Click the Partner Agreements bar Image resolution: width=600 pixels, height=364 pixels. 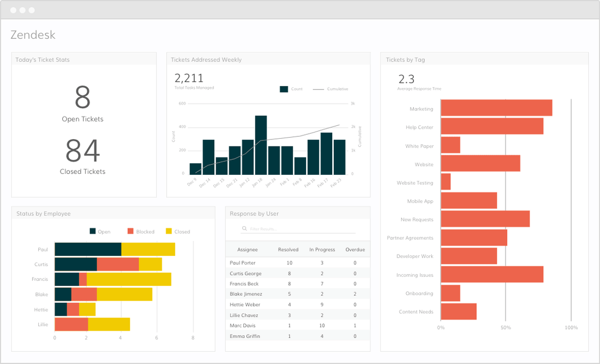[x=474, y=237]
